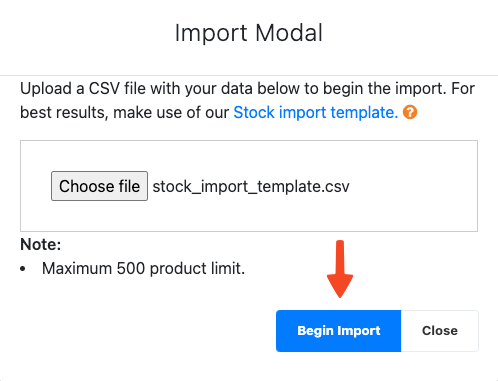Open the Stock import template link
The height and width of the screenshot is (381, 498).
coord(316,112)
